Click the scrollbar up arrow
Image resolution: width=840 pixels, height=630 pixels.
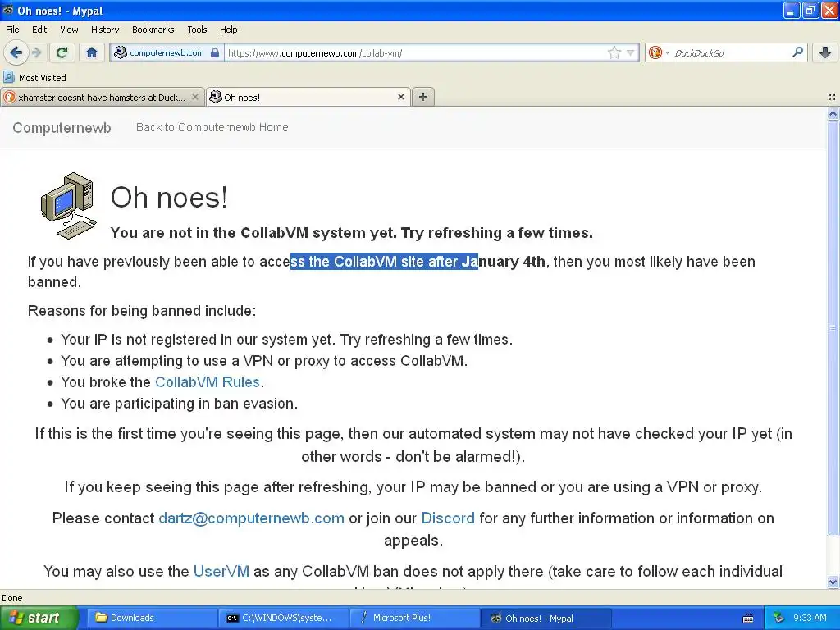point(833,113)
